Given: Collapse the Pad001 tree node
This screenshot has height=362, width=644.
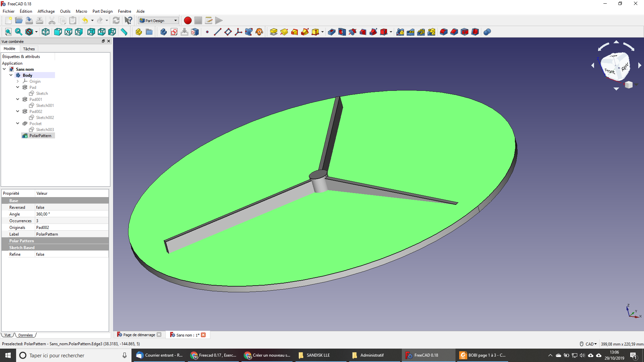Looking at the screenshot, I should click(x=18, y=99).
